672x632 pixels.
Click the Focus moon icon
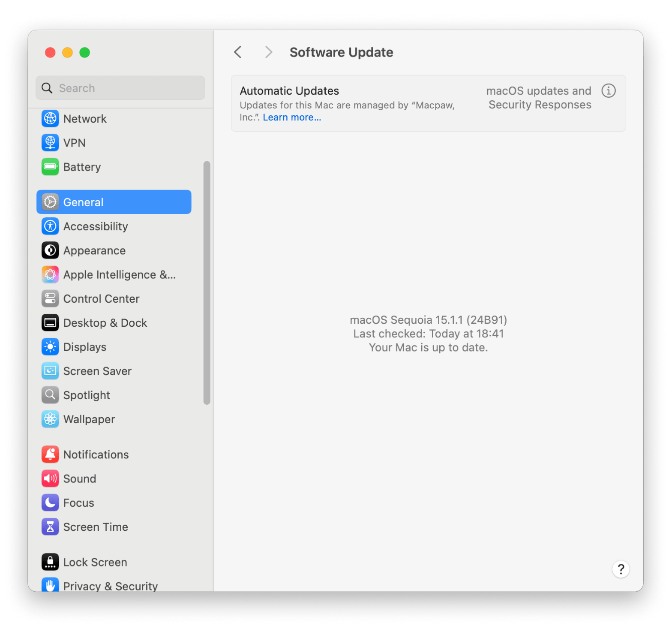[50, 503]
